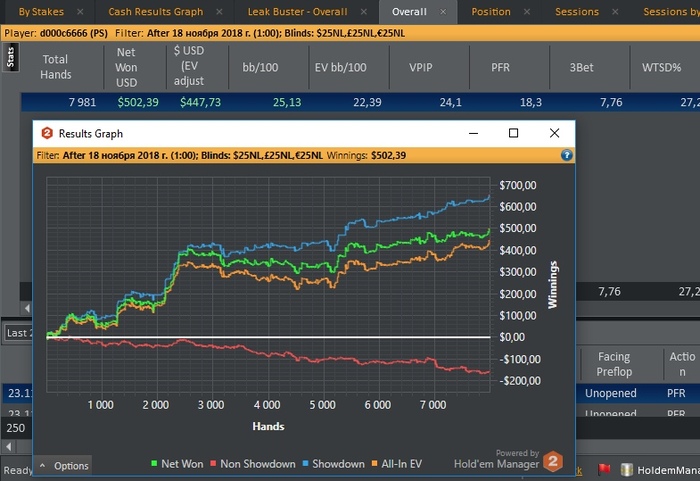Click the Hold'em Manager 2 logo in Results Graph title
The image size is (700, 481).
click(47, 133)
